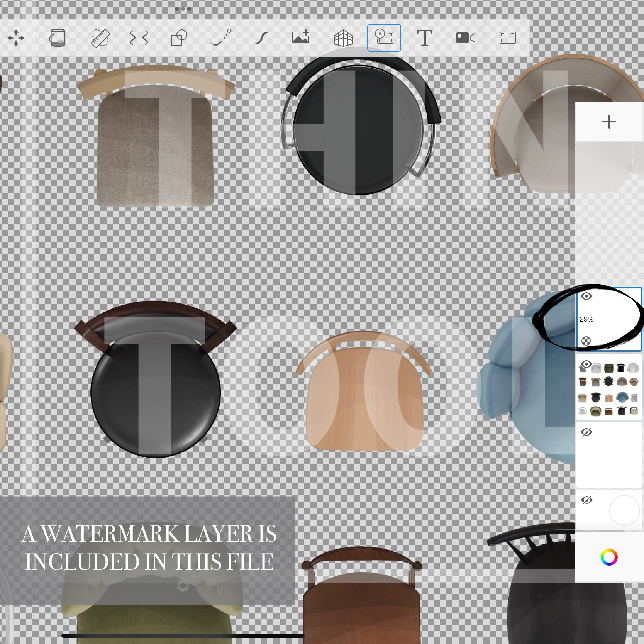Select the Fill bucket tool
Viewport: 644px width, 644px height.
point(58,38)
